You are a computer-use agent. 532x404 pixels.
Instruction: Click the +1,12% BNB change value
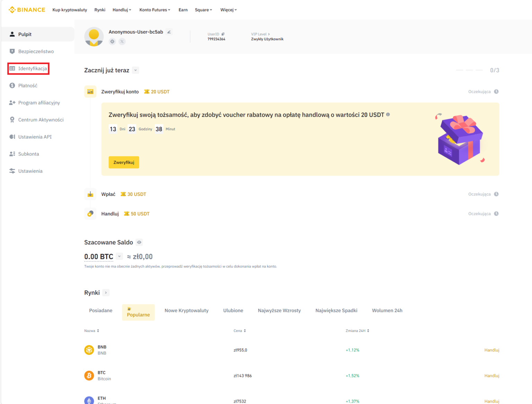353,350
